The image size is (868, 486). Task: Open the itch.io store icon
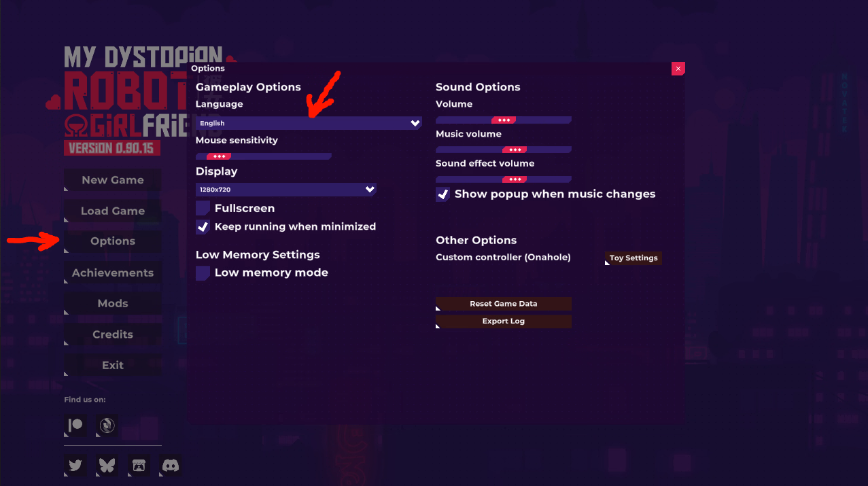[x=139, y=466]
